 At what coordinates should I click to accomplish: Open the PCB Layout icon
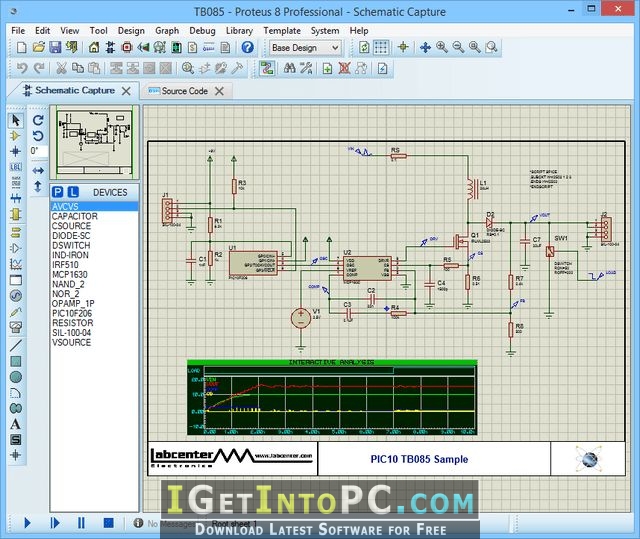click(127, 48)
